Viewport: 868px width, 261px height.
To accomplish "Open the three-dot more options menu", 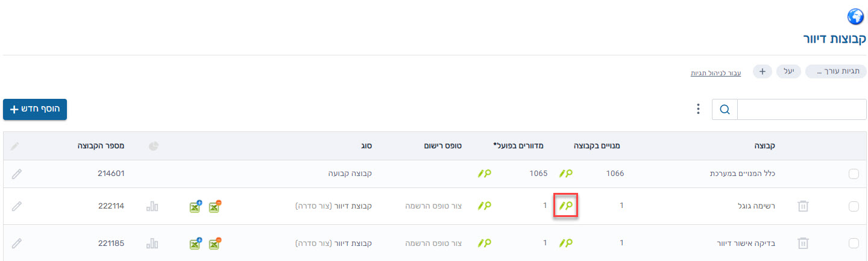I will pyautogui.click(x=698, y=109).
